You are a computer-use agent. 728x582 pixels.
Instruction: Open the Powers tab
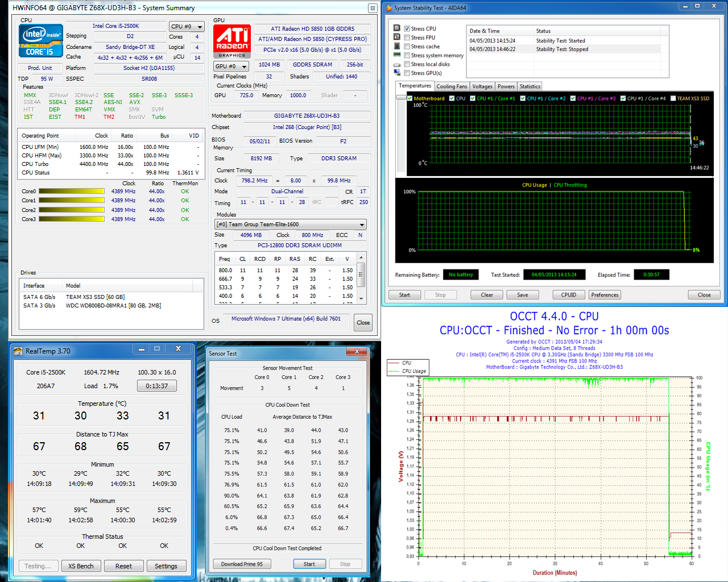[x=506, y=86]
